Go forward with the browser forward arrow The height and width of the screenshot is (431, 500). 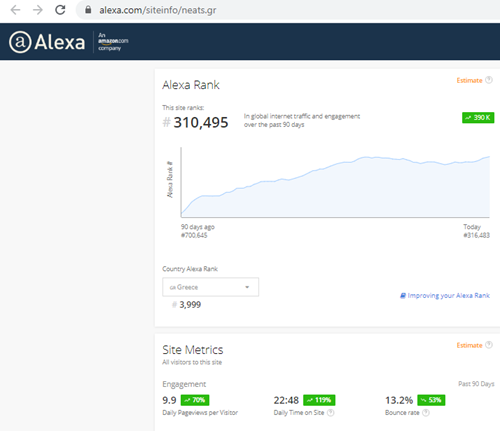click(x=38, y=10)
